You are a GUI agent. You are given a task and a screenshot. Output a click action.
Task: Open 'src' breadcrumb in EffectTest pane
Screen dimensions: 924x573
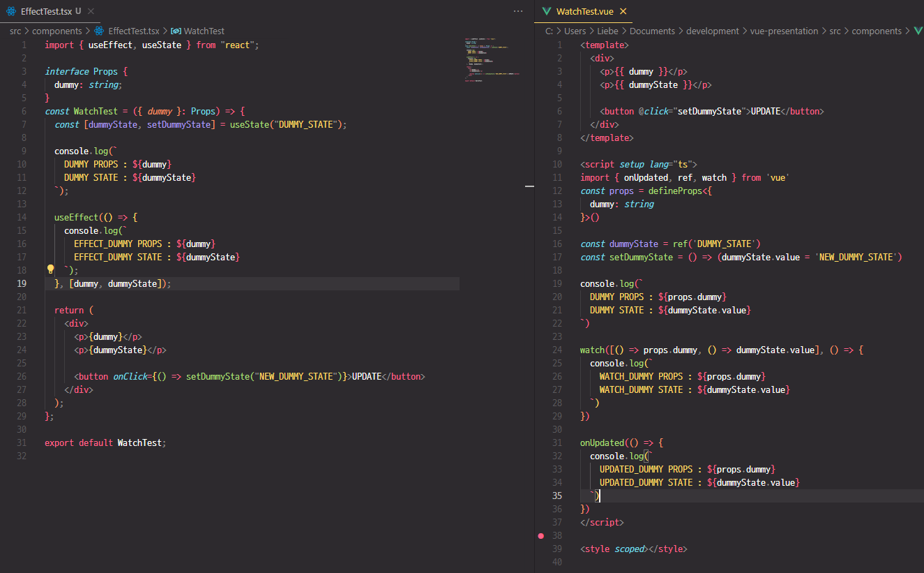tap(15, 31)
